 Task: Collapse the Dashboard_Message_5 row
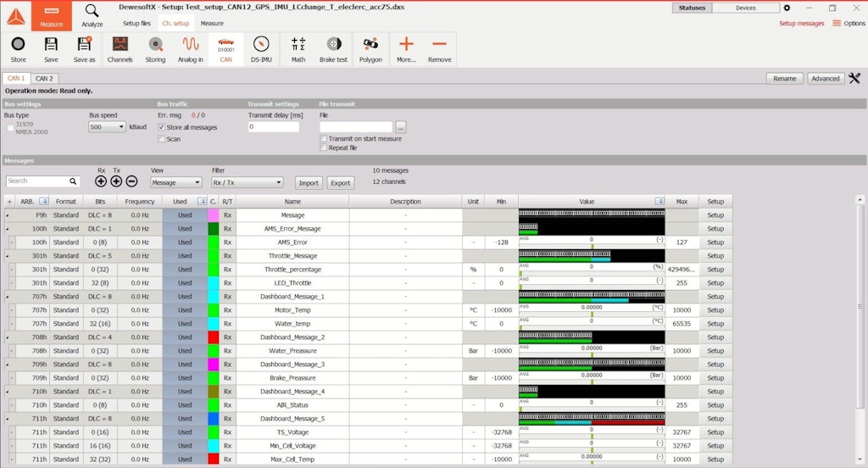8,419
